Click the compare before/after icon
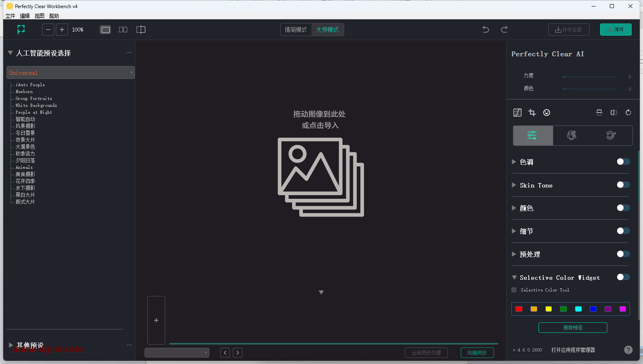643x364 pixels. pos(614,113)
